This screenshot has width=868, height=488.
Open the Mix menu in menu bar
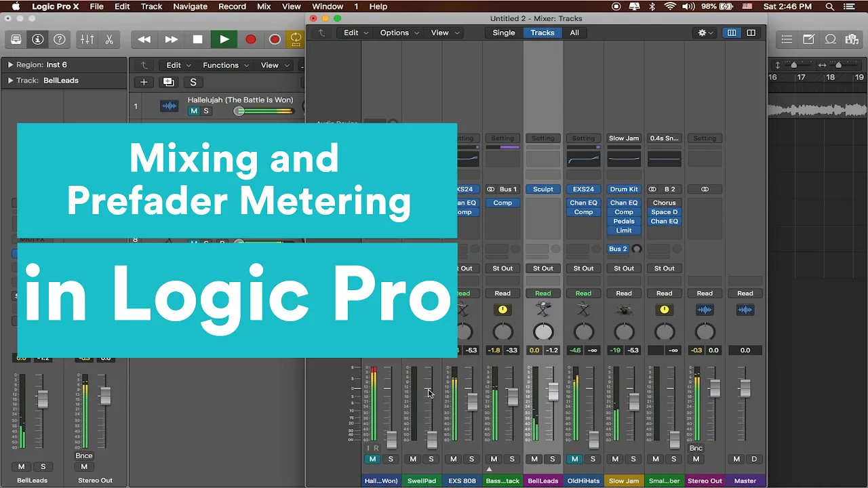tap(264, 6)
